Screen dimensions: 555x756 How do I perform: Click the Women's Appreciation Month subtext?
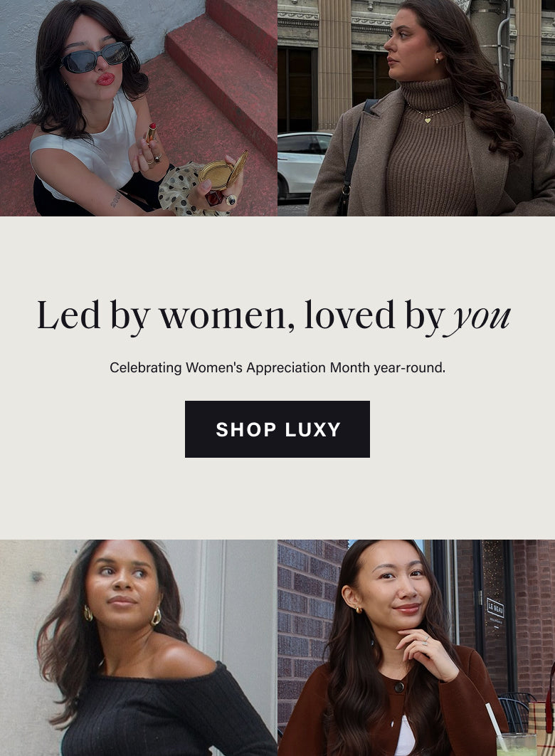click(x=277, y=368)
